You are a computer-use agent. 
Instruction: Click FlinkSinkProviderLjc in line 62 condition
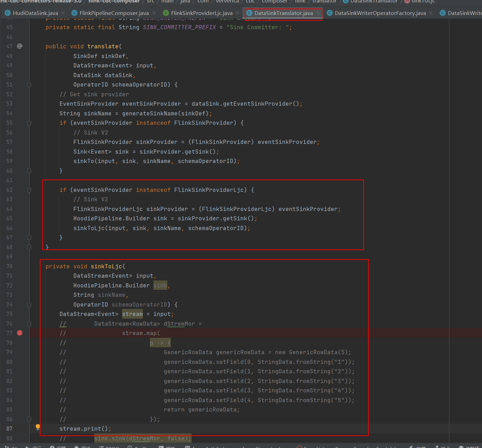(209, 190)
